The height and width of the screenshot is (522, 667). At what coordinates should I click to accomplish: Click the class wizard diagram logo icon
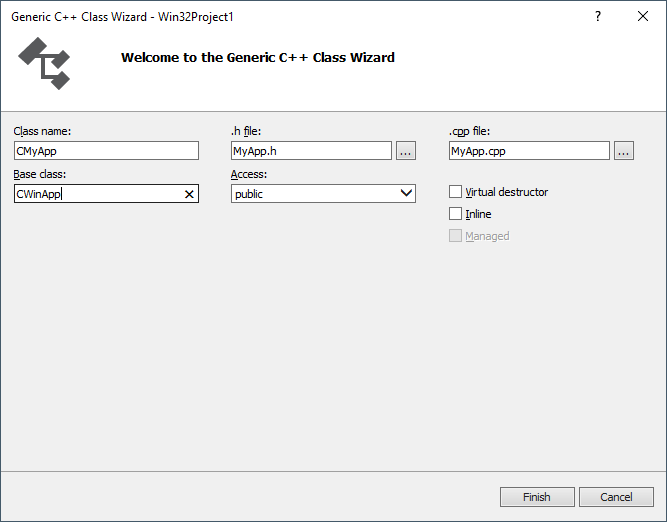coord(44,63)
